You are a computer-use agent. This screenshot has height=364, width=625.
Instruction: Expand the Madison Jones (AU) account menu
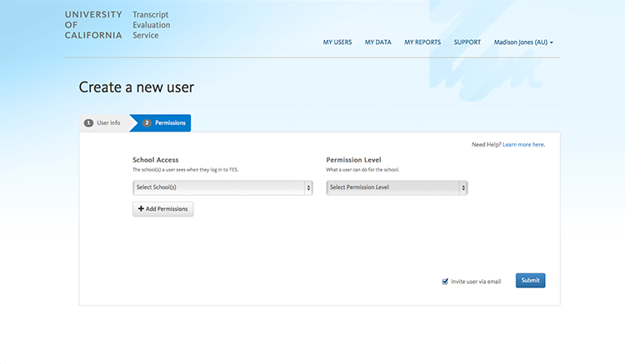pos(523,42)
